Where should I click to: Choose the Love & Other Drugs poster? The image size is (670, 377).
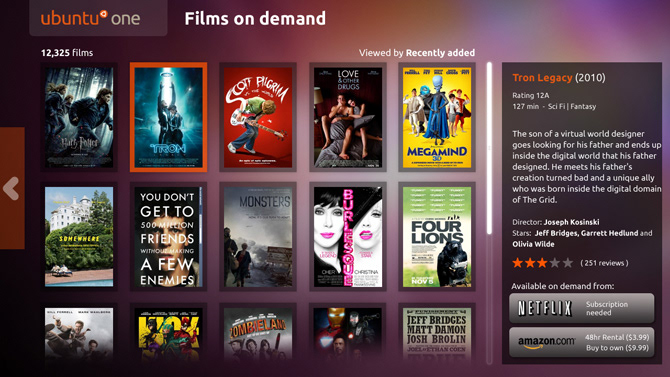(348, 117)
